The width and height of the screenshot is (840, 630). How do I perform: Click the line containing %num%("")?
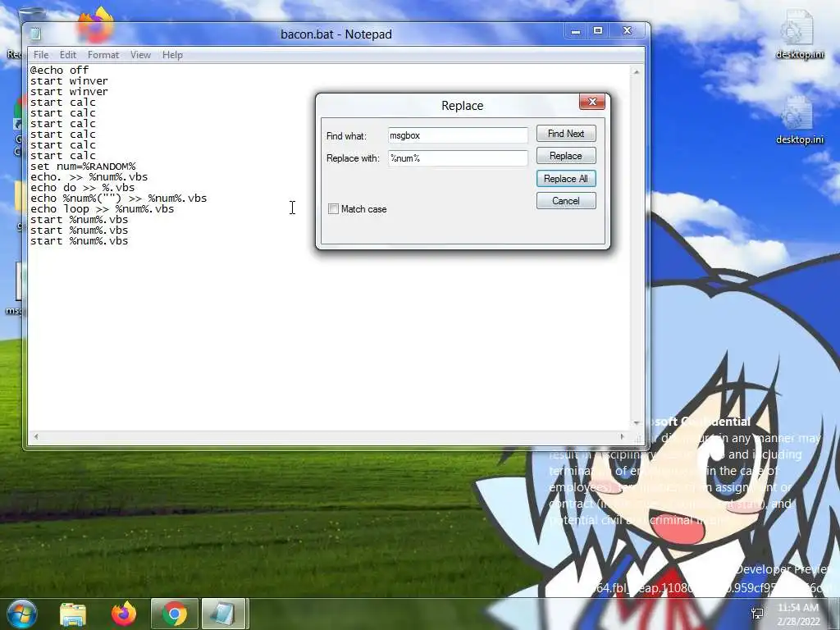pos(118,199)
